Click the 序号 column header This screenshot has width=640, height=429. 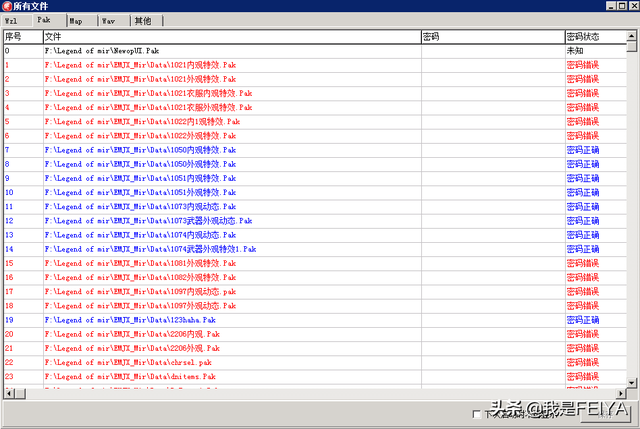pyautogui.click(x=23, y=37)
